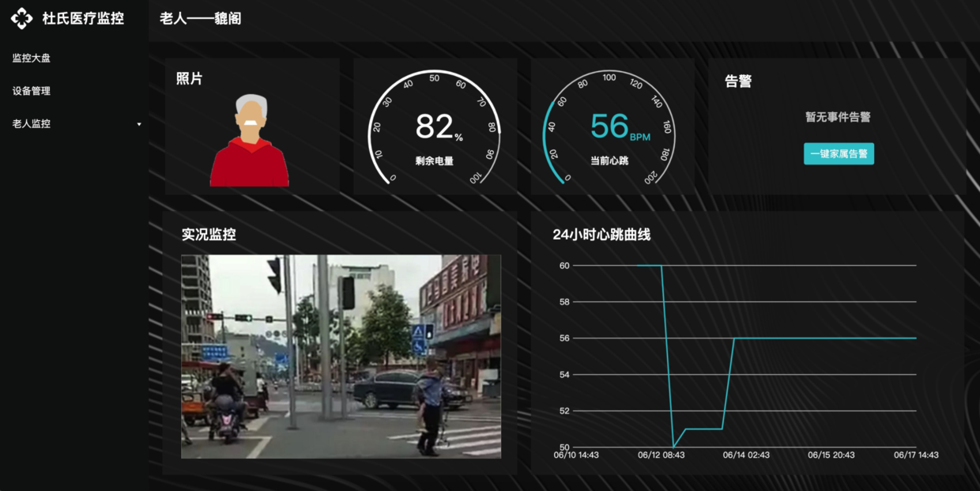
Task: Click the 暂无事件告警 text
Action: click(x=838, y=117)
